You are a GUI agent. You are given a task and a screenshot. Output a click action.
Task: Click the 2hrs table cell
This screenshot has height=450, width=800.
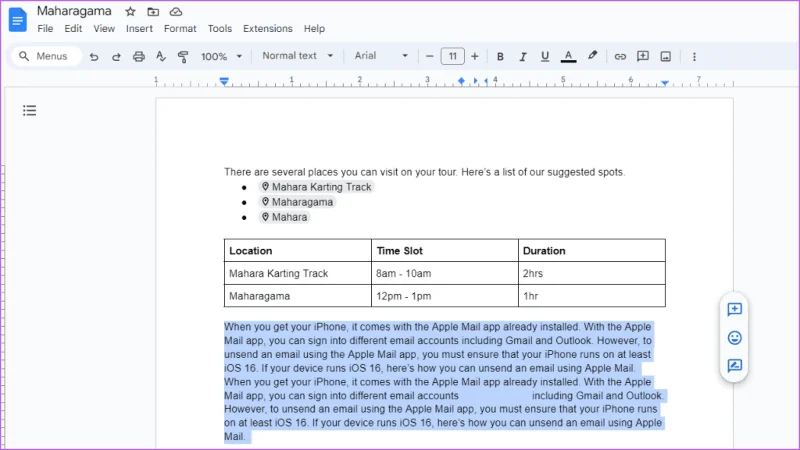click(x=592, y=273)
